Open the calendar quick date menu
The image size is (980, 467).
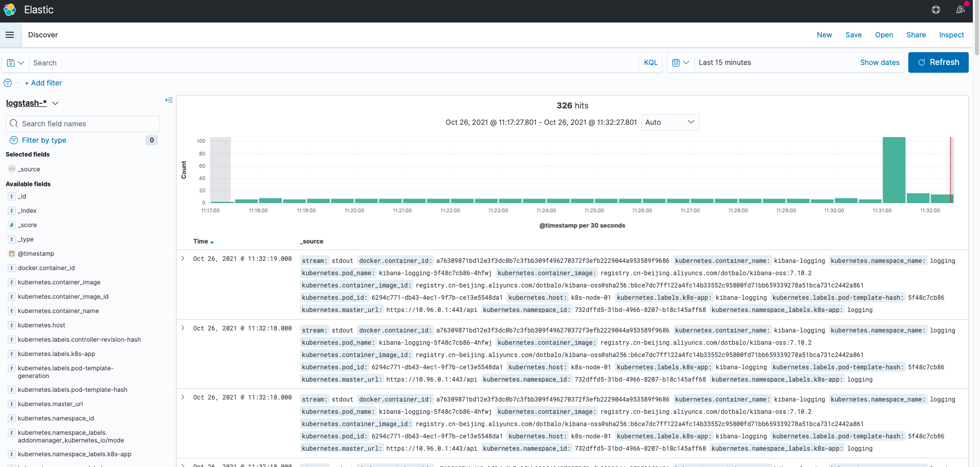pos(680,62)
